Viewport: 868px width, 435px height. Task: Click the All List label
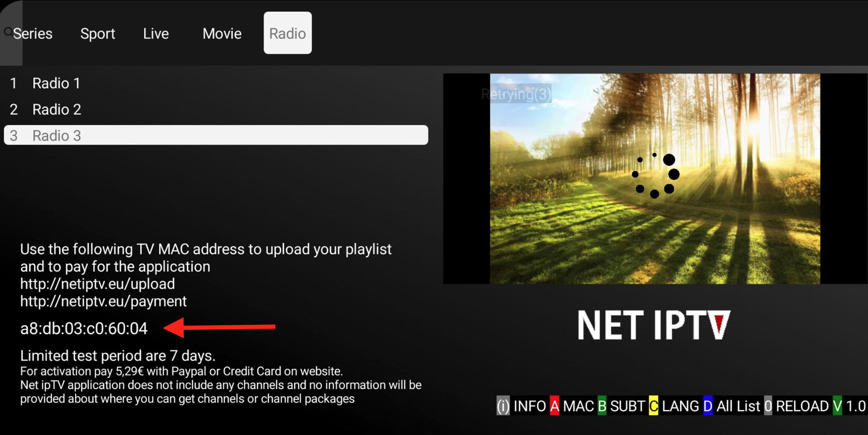[x=738, y=406]
